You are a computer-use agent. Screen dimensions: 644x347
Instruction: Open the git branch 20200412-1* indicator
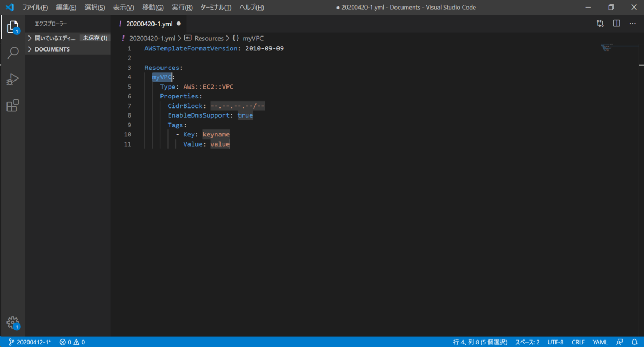30,342
